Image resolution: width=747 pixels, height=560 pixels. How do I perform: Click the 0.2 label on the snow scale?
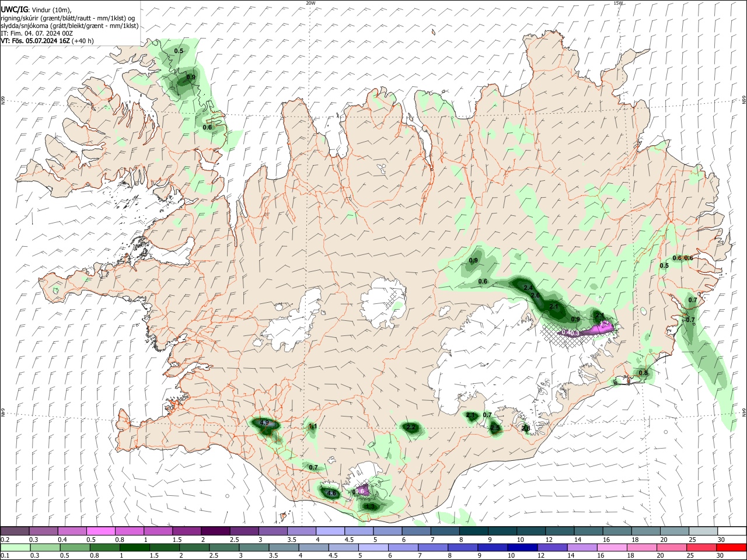tap(5, 540)
